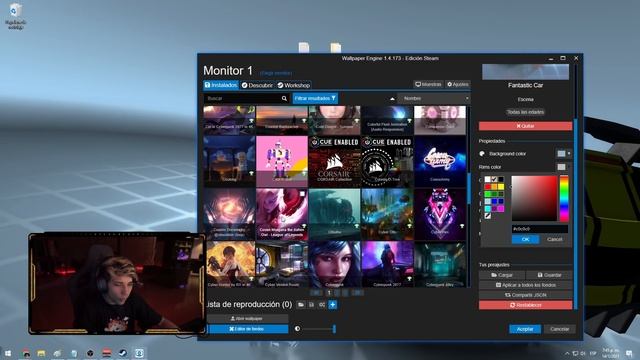
Task: Open File Explorer from the taskbar
Action: [x=41, y=353]
